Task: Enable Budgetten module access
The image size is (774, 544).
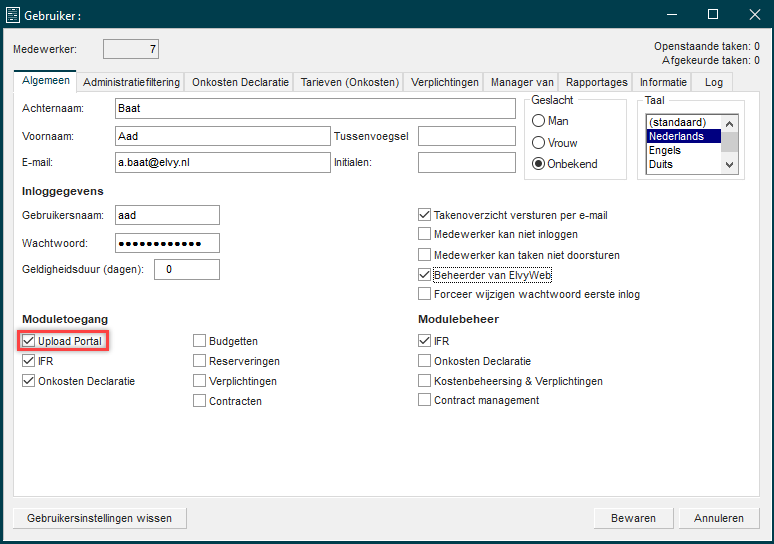Action: click(199, 341)
